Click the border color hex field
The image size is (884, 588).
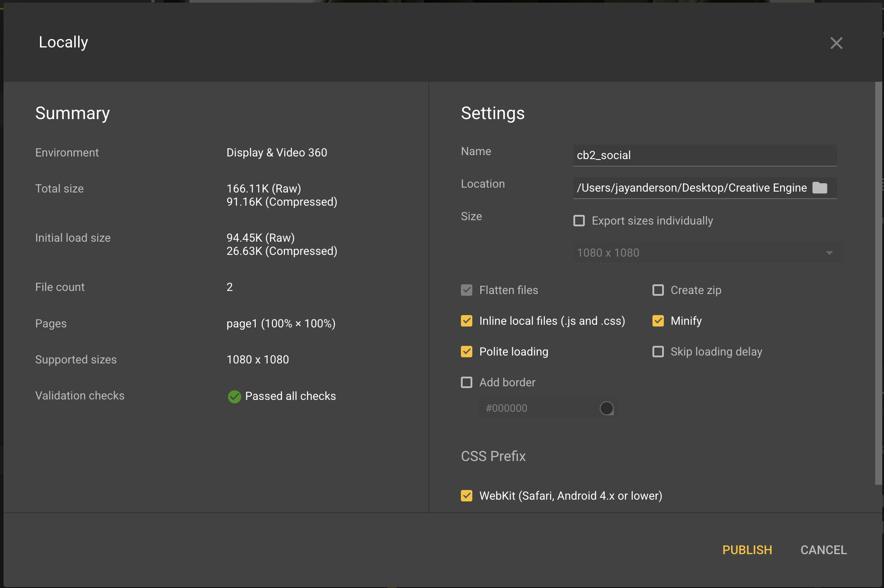527,408
